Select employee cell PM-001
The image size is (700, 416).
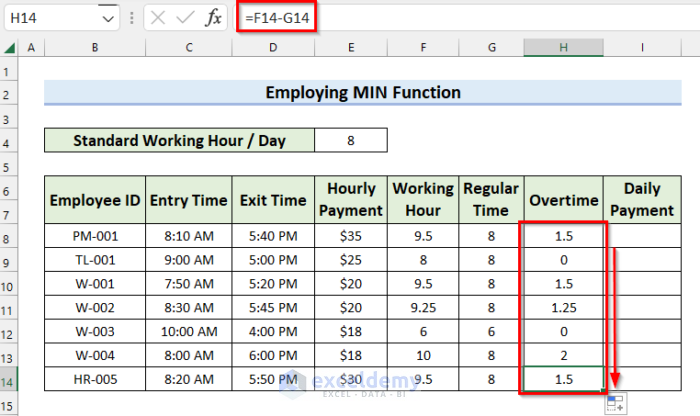(95, 236)
